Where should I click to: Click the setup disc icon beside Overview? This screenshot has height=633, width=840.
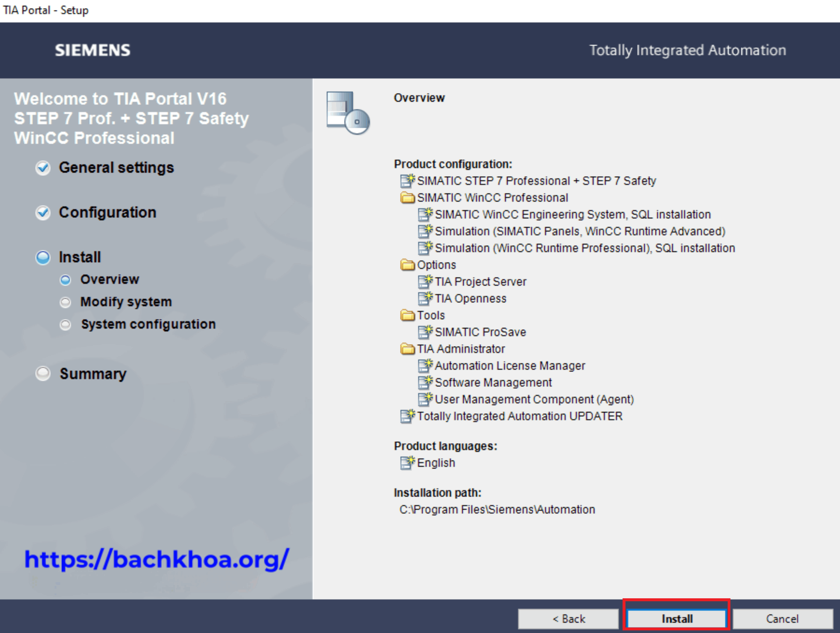click(x=348, y=113)
